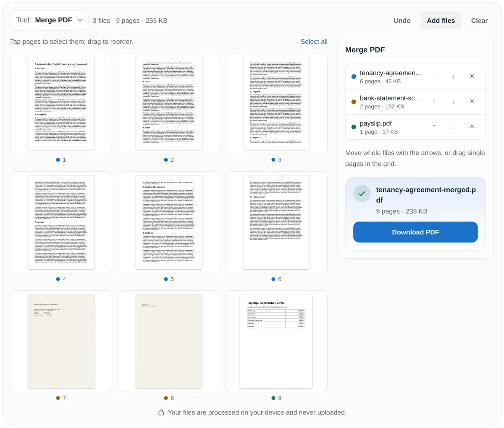Select page 9 payslip thumbnail
Image resolution: width=504 pixels, height=428 pixels.
(276, 341)
